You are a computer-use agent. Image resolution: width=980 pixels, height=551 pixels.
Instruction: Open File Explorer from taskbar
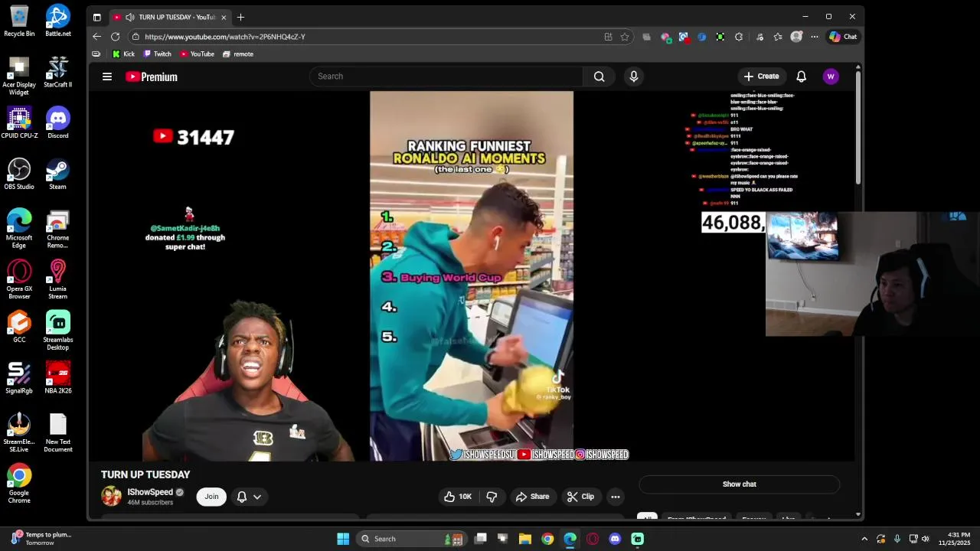tap(525, 539)
